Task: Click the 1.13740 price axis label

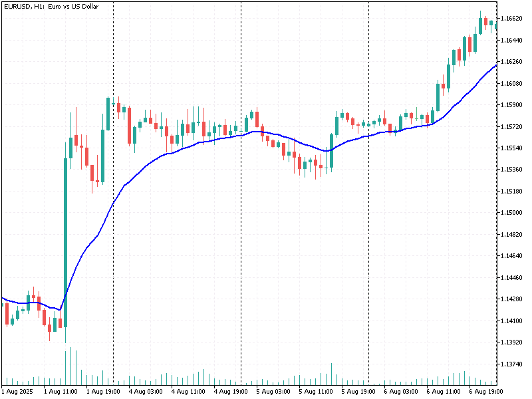Action: [514, 364]
